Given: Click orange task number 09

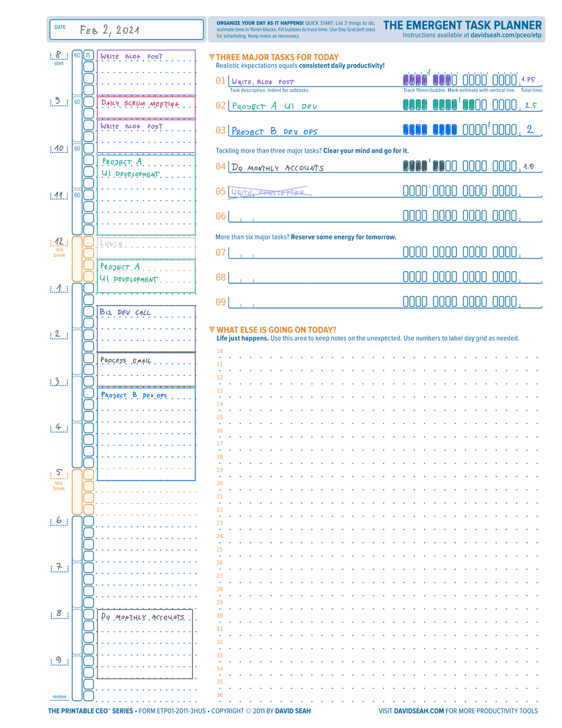Looking at the screenshot, I should click(x=221, y=302).
